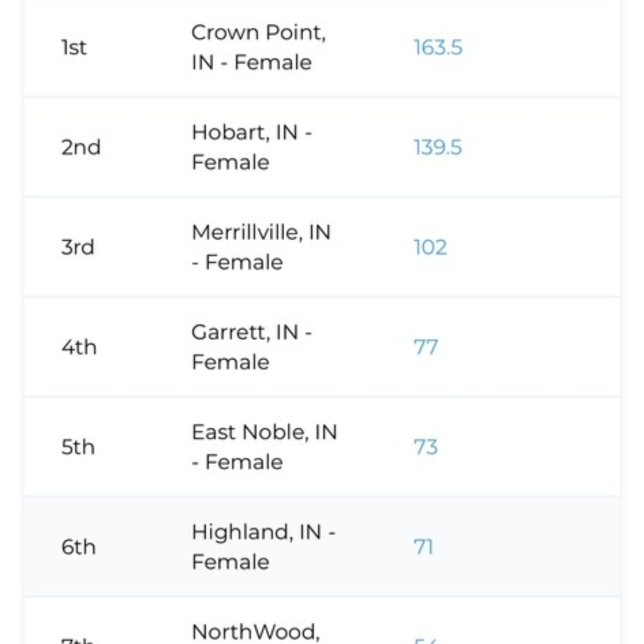This screenshot has width=644, height=644.
Task: Click Merrillville's 102 score link
Action: pyautogui.click(x=430, y=247)
